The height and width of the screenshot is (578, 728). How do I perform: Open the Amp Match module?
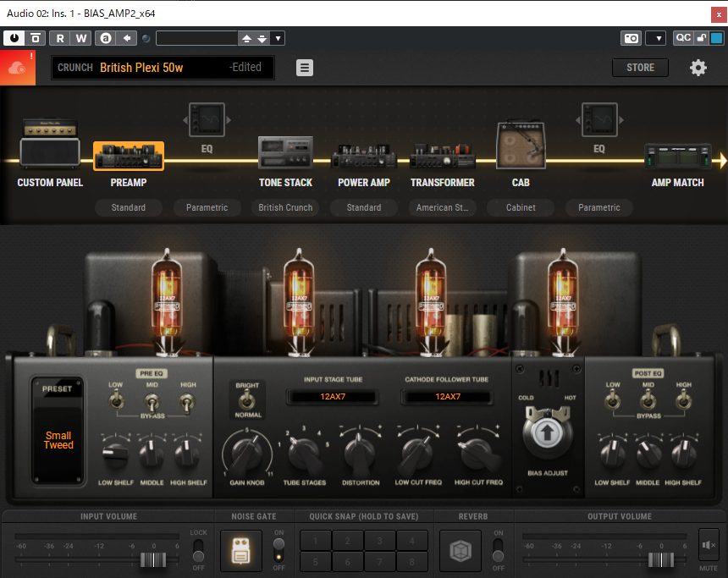678,157
